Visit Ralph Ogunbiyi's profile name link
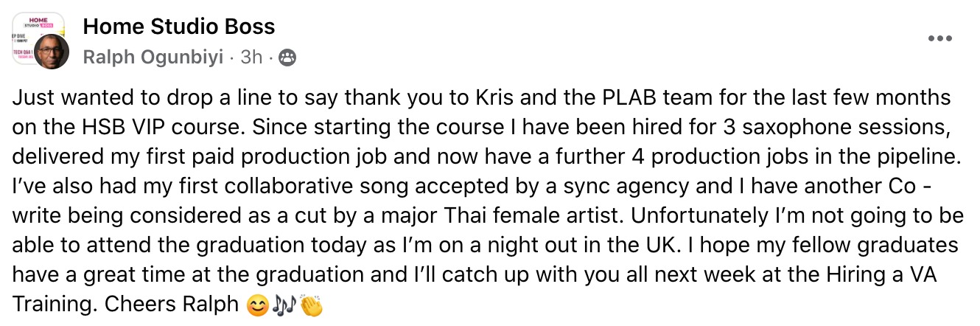 coord(153,58)
